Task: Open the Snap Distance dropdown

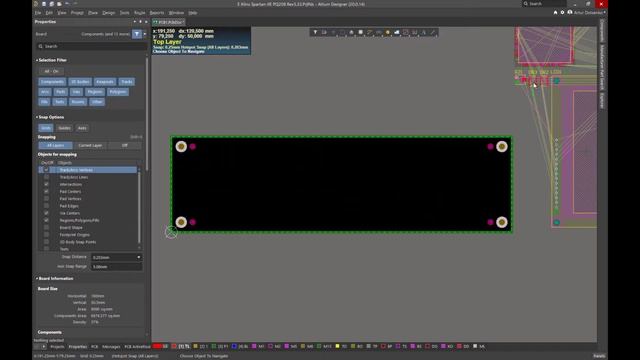Action: [x=139, y=257]
